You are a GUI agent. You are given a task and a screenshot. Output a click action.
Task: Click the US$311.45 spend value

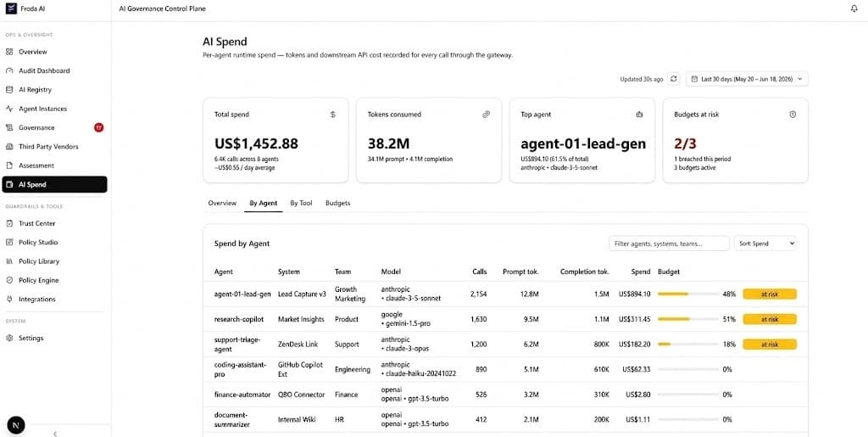pyautogui.click(x=634, y=319)
